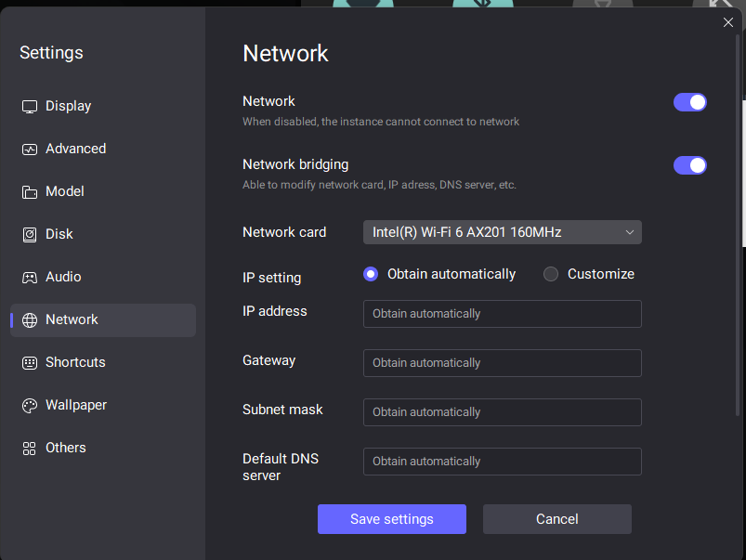Click the Gateway input field
746x560 pixels.
coord(502,363)
